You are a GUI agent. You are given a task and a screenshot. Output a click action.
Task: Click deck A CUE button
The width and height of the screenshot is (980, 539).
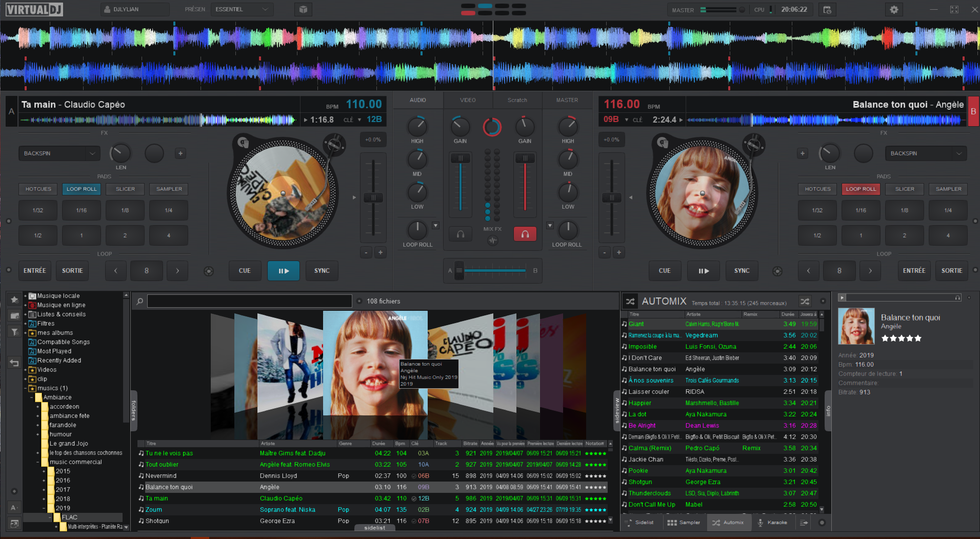(245, 271)
